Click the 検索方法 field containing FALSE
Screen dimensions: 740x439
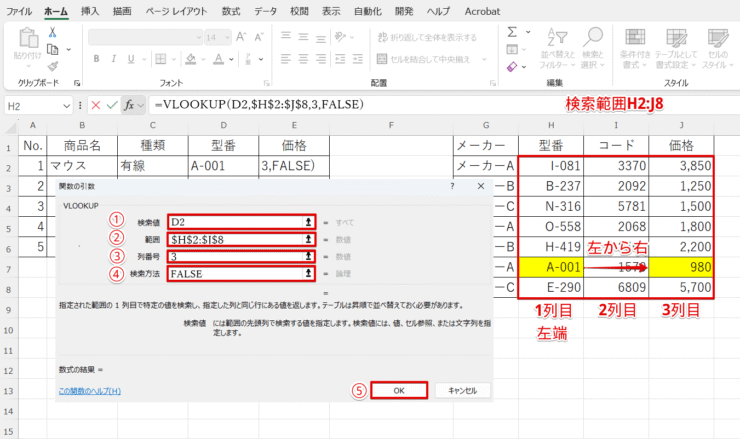coord(235,273)
